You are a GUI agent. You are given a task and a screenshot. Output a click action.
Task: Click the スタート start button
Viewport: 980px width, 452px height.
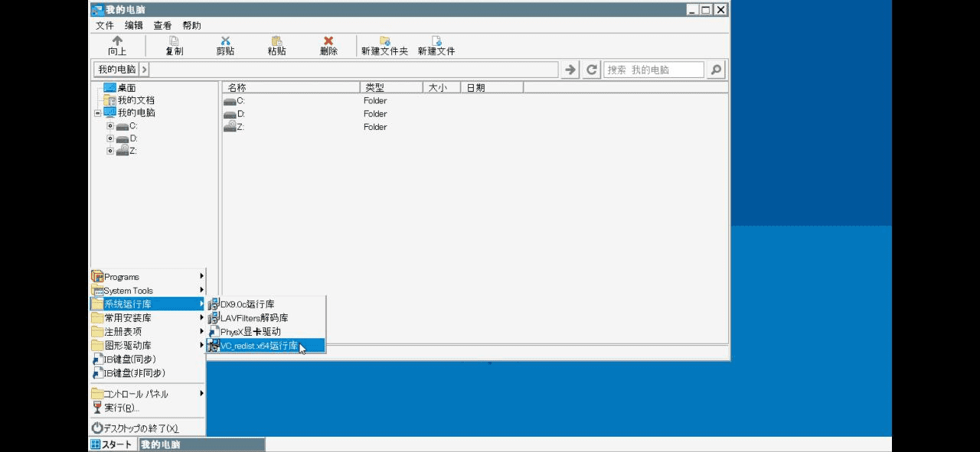click(112, 444)
